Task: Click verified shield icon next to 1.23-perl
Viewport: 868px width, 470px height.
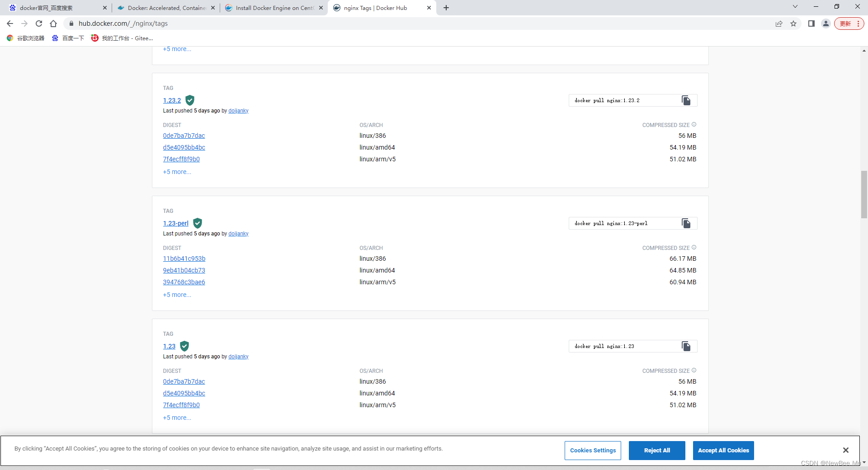Action: (x=198, y=223)
